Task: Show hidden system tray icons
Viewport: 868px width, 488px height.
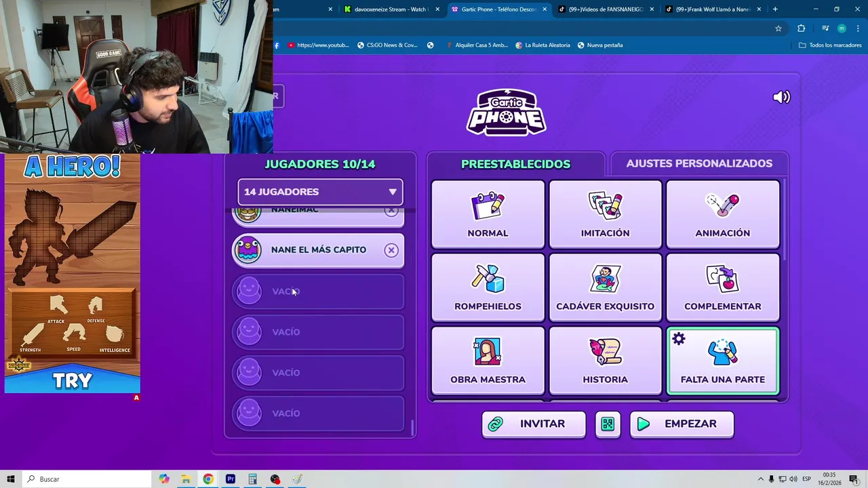Action: coord(760,479)
